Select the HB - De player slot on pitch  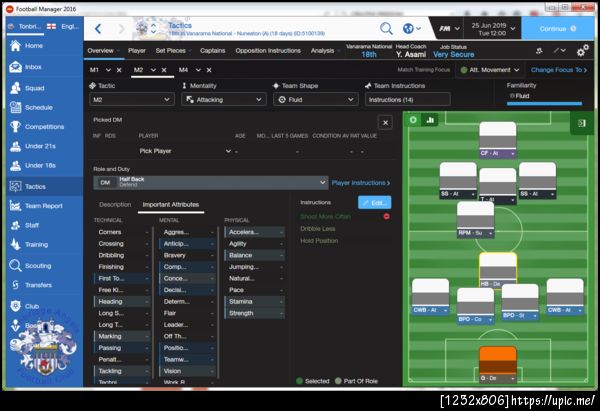tap(497, 270)
